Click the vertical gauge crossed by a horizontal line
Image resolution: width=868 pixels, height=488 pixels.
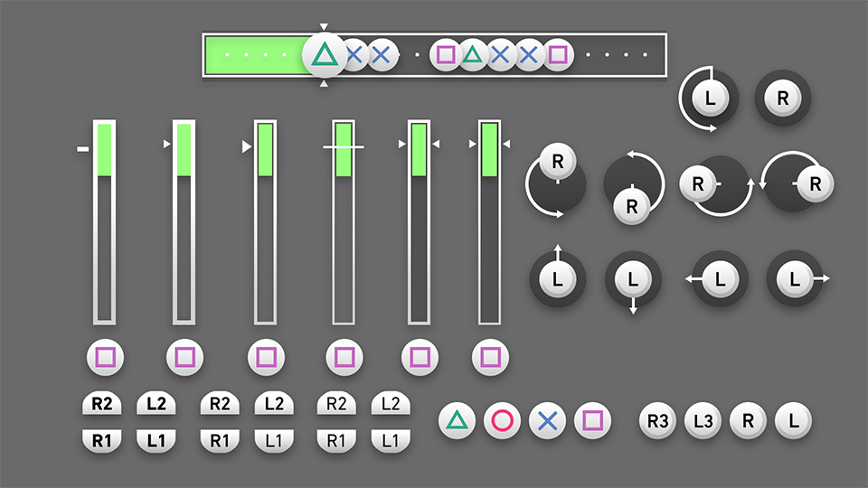point(344,222)
